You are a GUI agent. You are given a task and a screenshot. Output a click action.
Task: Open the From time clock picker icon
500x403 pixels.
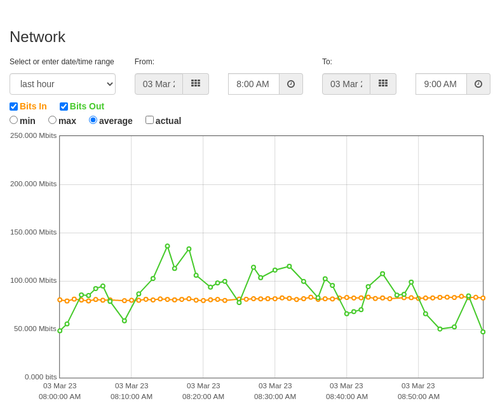pyautogui.click(x=291, y=84)
